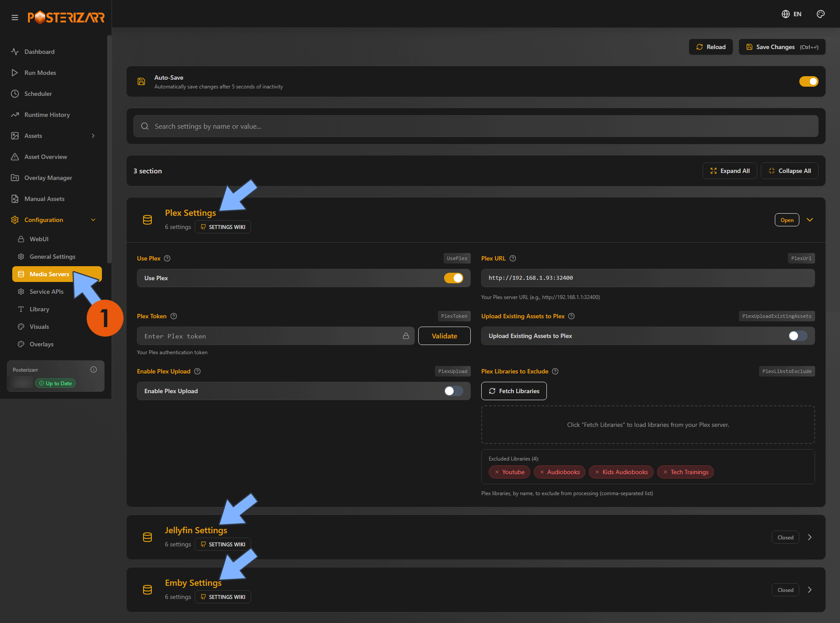Turn off the Use Plex switch
This screenshot has height=623, width=840.
(453, 278)
